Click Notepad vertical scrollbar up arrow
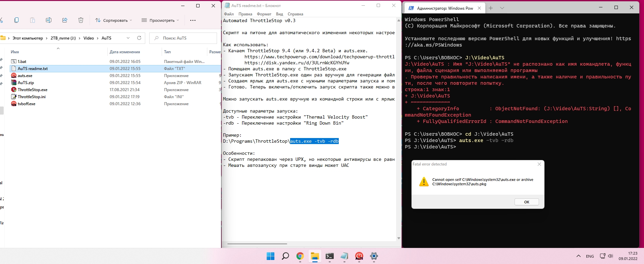 [x=399, y=20]
